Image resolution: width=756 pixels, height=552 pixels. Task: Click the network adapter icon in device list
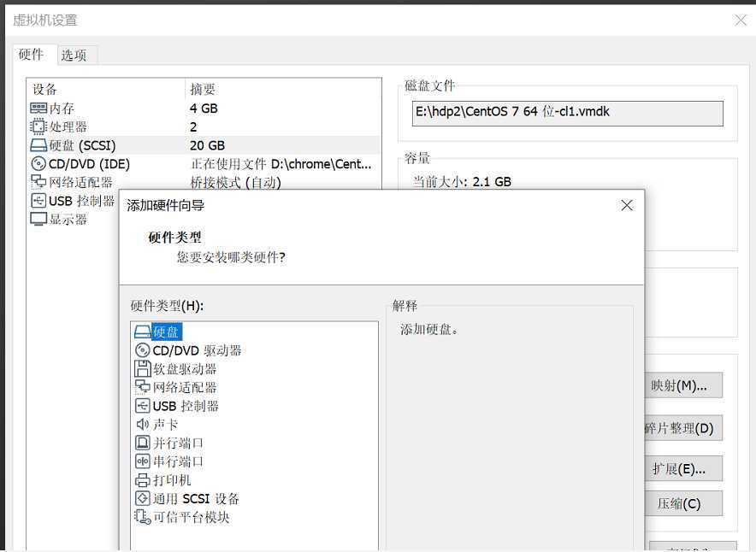38,182
